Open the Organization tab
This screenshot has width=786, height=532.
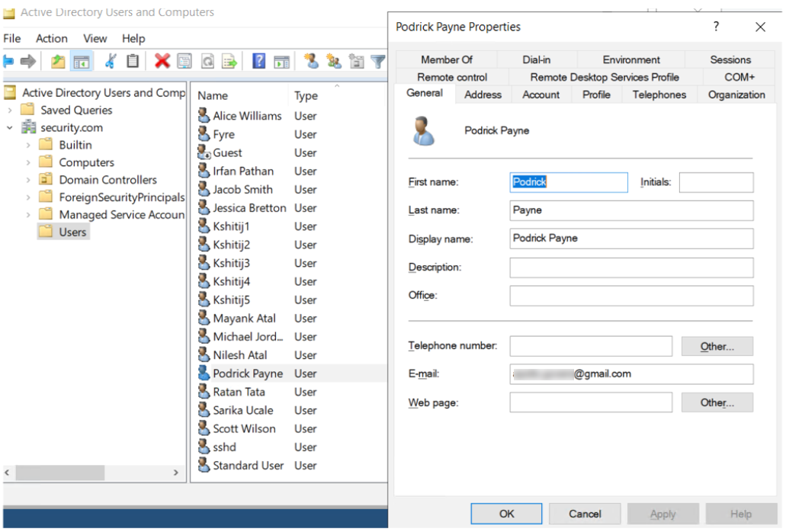[x=736, y=95]
